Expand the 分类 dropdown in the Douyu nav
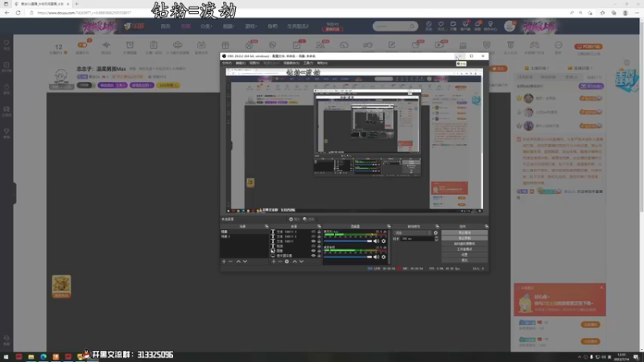The width and height of the screenshot is (644, 362). click(x=206, y=27)
